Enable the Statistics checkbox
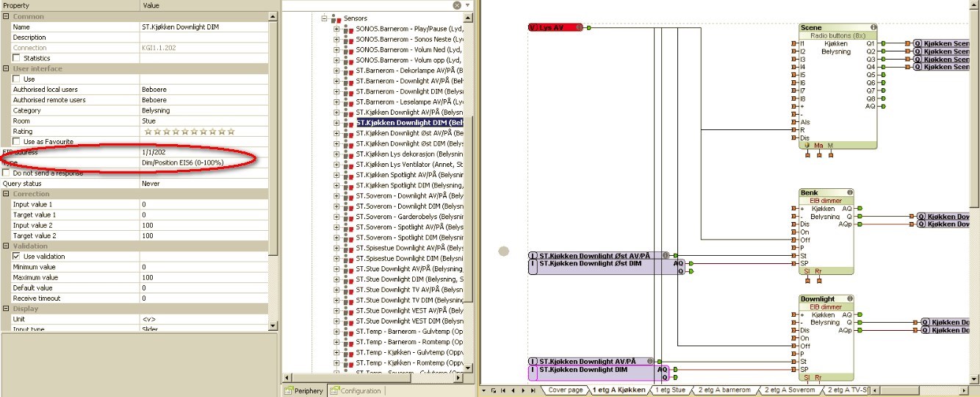The image size is (980, 397). point(17,58)
